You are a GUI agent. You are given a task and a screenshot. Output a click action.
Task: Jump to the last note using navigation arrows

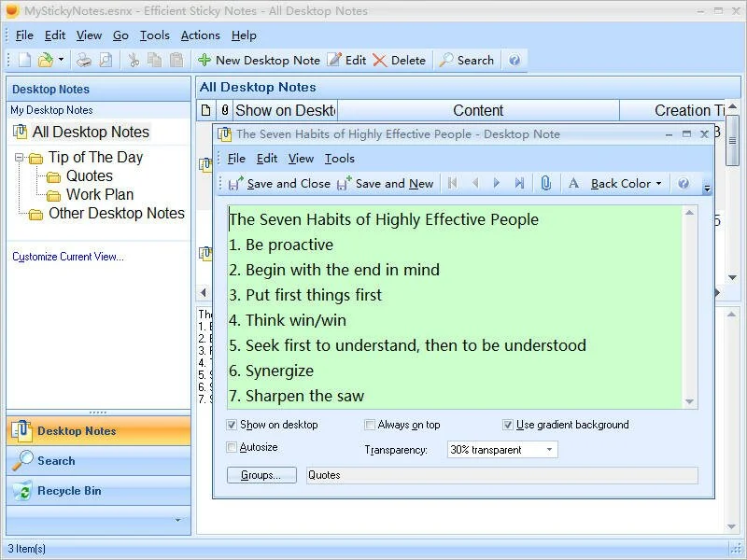pyautogui.click(x=519, y=183)
